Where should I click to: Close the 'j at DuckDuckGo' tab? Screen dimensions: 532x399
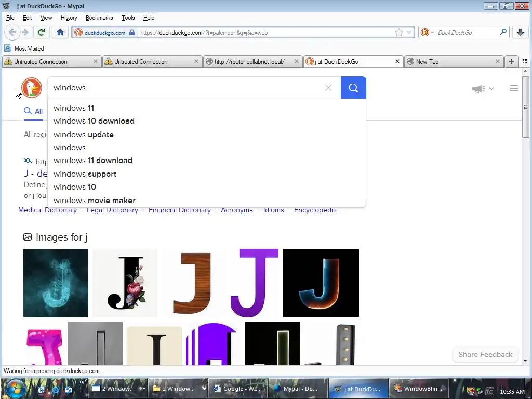[397, 61]
